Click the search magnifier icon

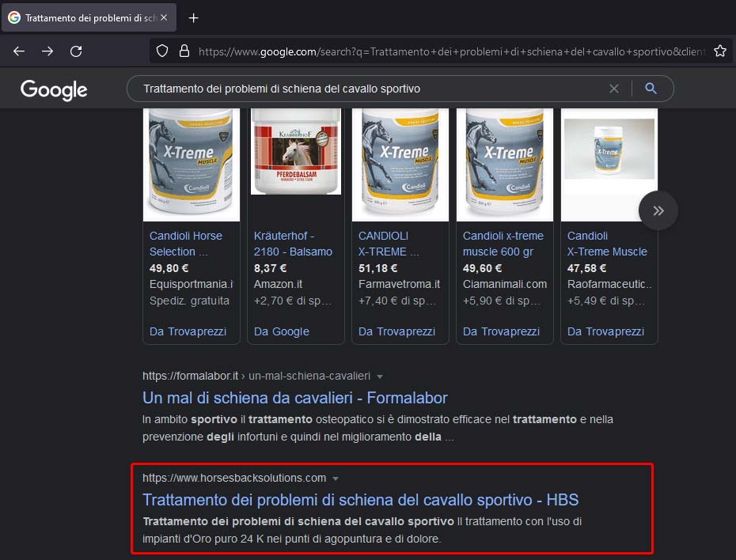coord(651,89)
